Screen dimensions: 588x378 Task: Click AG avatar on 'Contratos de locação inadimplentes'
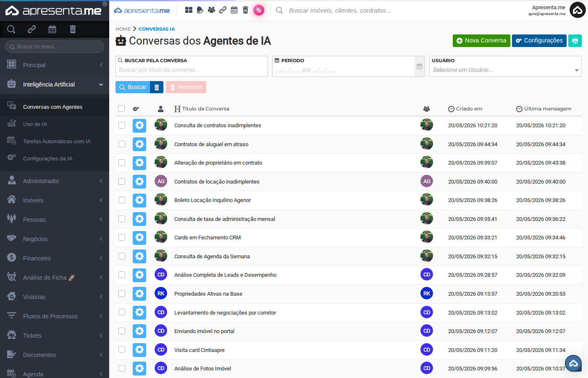pos(161,181)
